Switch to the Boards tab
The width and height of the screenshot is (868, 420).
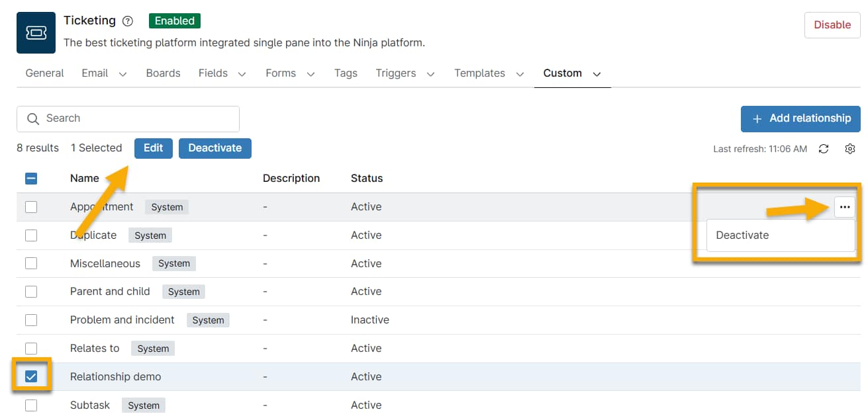click(163, 73)
